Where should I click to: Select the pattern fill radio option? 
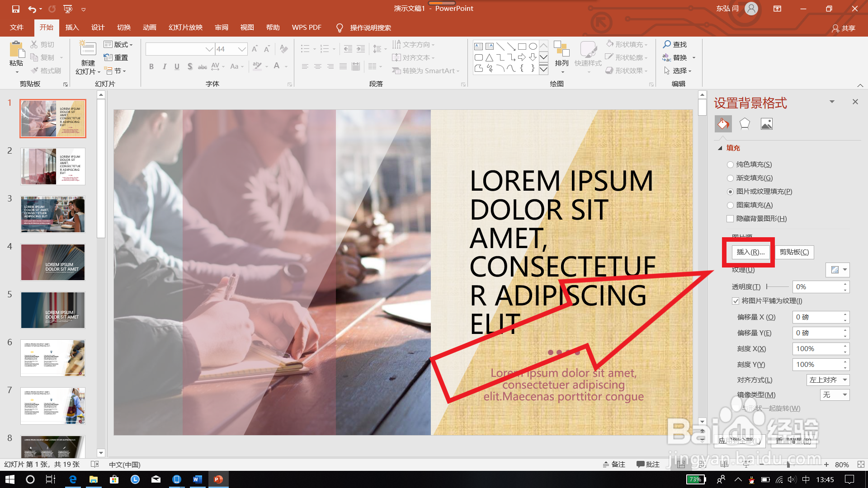(730, 205)
